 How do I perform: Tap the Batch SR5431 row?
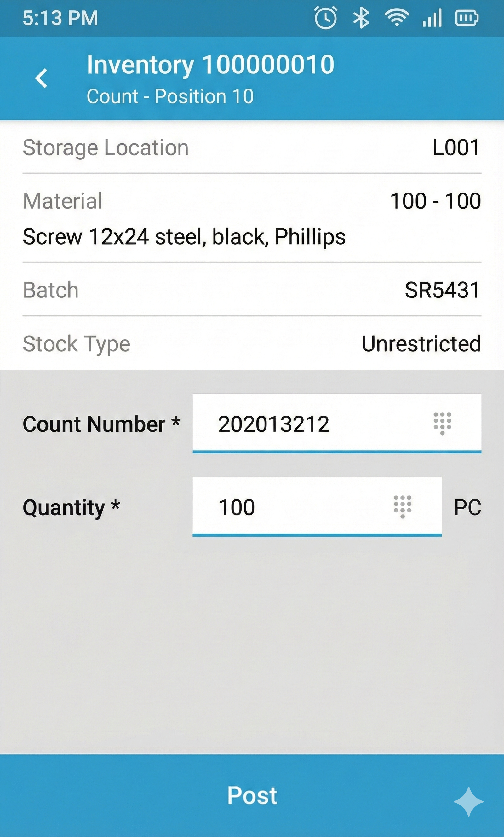(252, 290)
